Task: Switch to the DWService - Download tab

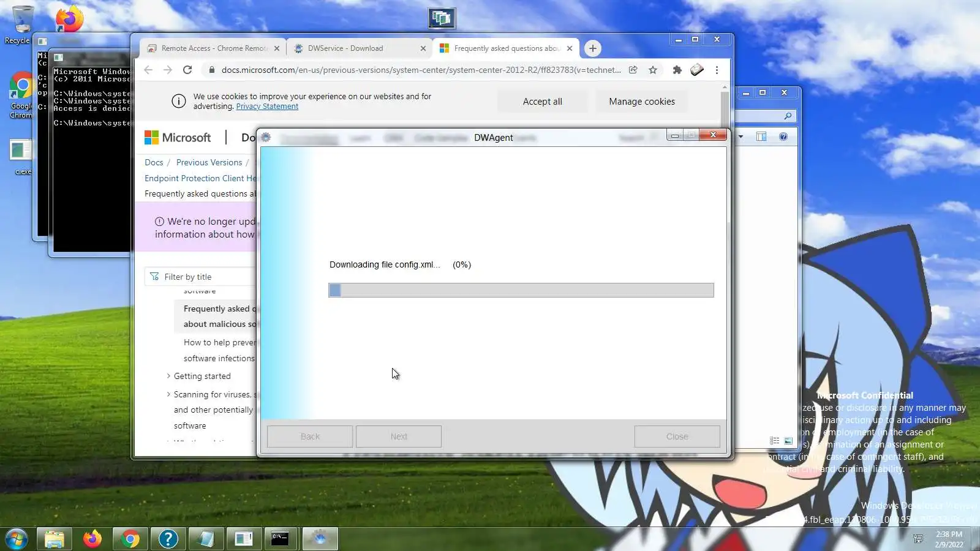Action: (360, 48)
